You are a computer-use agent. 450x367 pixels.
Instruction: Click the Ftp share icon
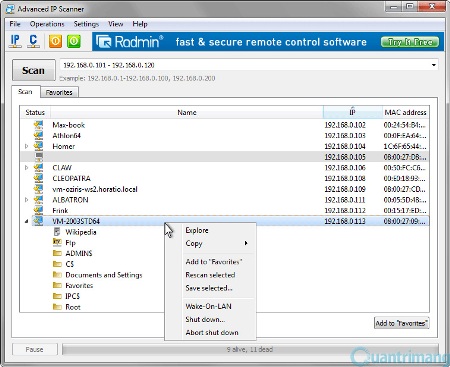pyautogui.click(x=57, y=242)
